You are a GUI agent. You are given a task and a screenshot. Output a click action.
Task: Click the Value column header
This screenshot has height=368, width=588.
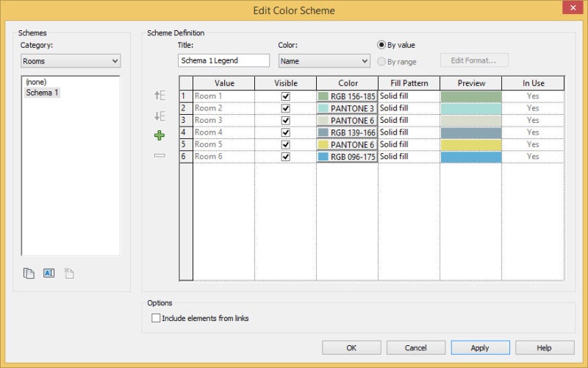(x=224, y=83)
